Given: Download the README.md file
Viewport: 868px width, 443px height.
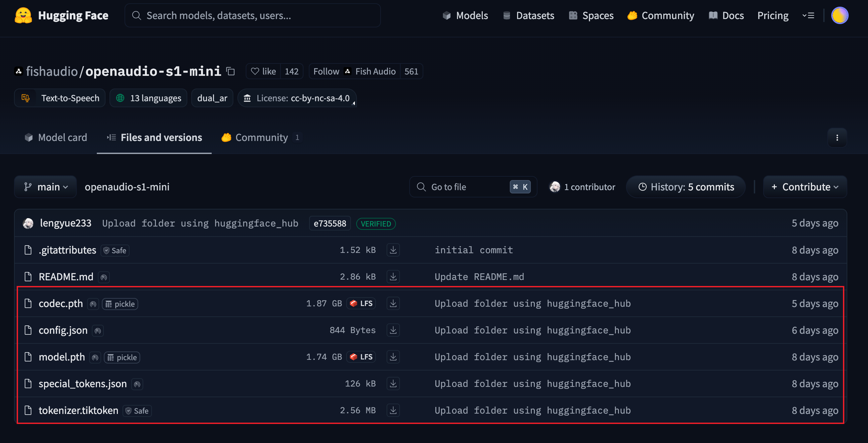Looking at the screenshot, I should 393,277.
